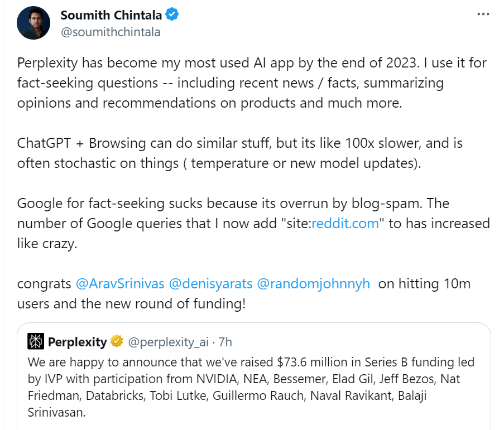The image size is (504, 430).
Task: Open the quoted Series B funding announcement text
Action: [251, 388]
